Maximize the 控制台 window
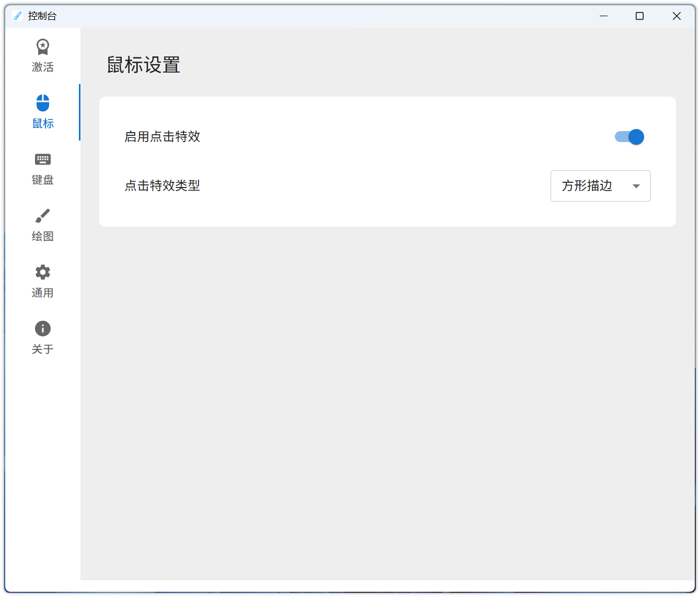The width and height of the screenshot is (700, 597). pos(639,16)
